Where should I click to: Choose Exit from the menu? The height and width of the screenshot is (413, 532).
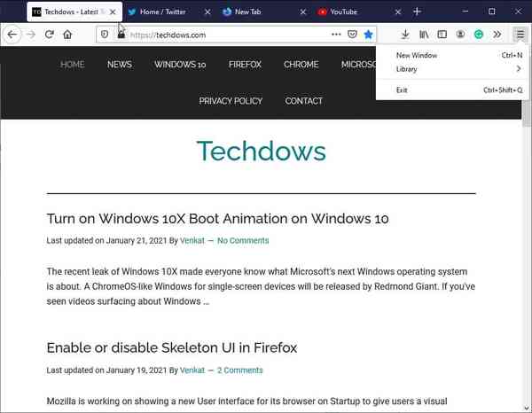(452, 90)
